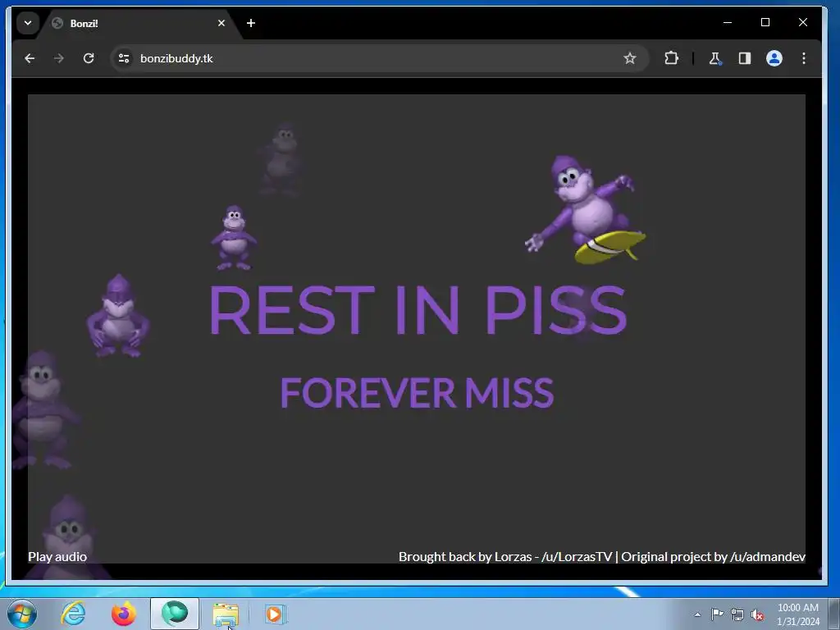The image size is (840, 630).
Task: Open Windows Media Player from taskbar
Action: 276,614
